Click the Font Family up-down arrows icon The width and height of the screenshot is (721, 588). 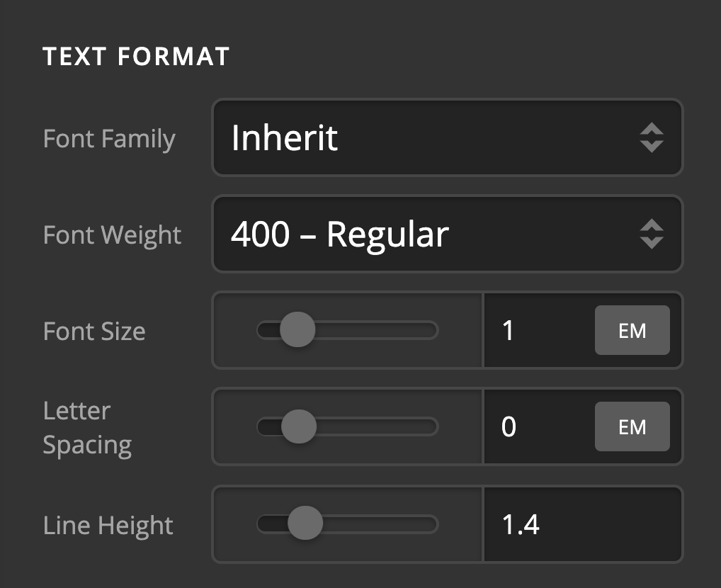point(651,137)
